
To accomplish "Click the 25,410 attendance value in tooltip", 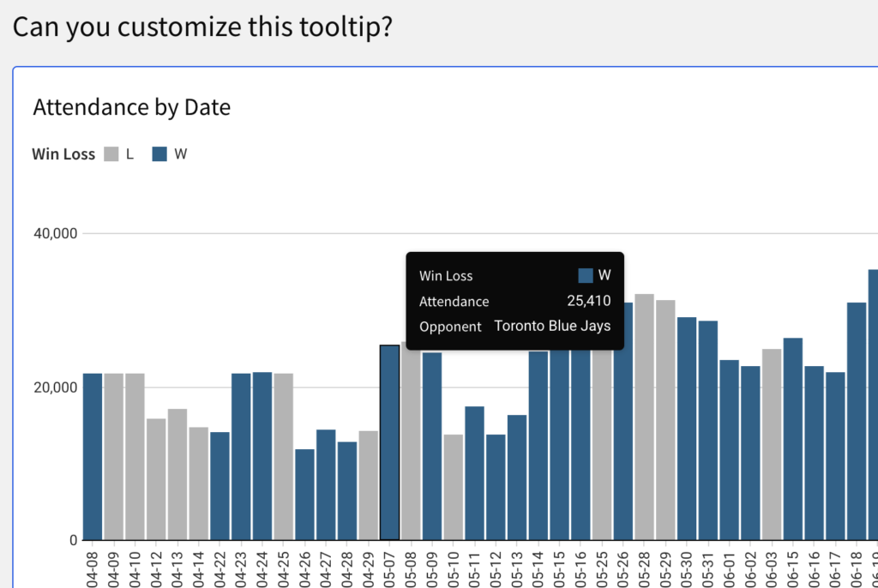I will (588, 301).
